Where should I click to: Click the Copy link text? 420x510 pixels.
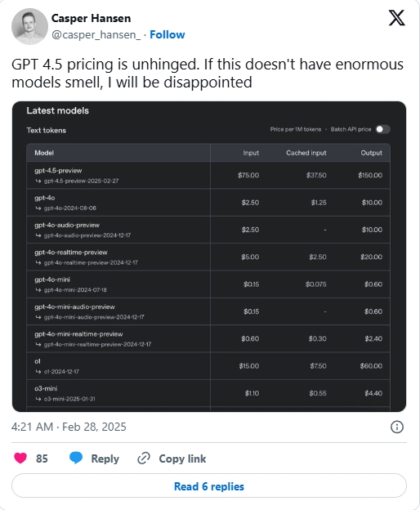[182, 459]
